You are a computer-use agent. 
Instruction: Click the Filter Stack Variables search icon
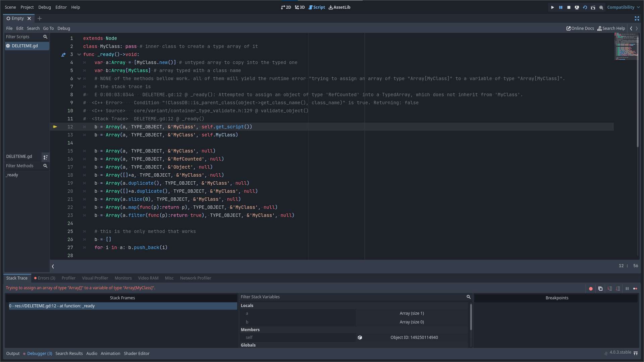(x=468, y=297)
